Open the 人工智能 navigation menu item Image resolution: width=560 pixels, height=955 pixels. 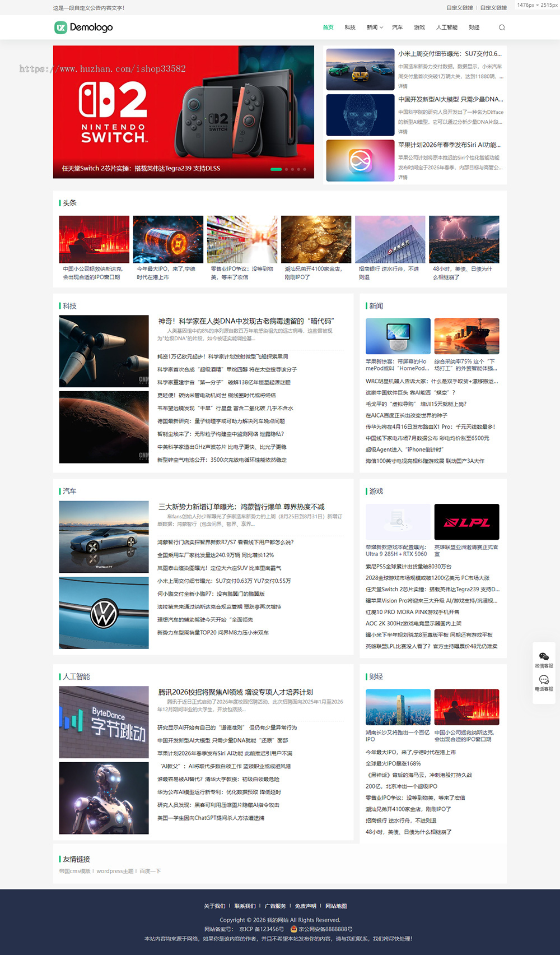tap(447, 27)
